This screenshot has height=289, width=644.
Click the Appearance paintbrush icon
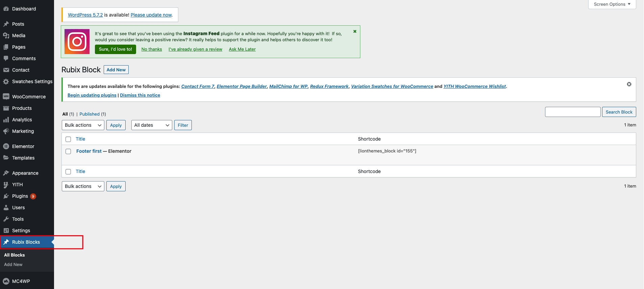6,173
